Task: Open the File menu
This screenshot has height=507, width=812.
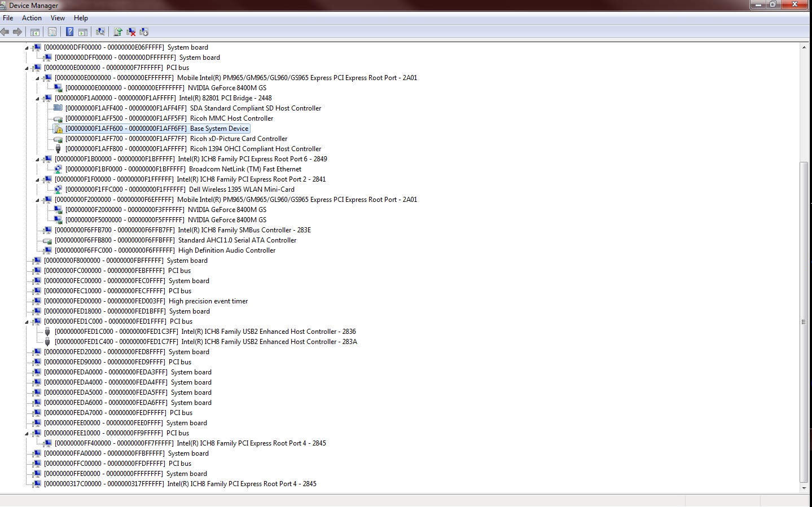Action: click(8, 18)
